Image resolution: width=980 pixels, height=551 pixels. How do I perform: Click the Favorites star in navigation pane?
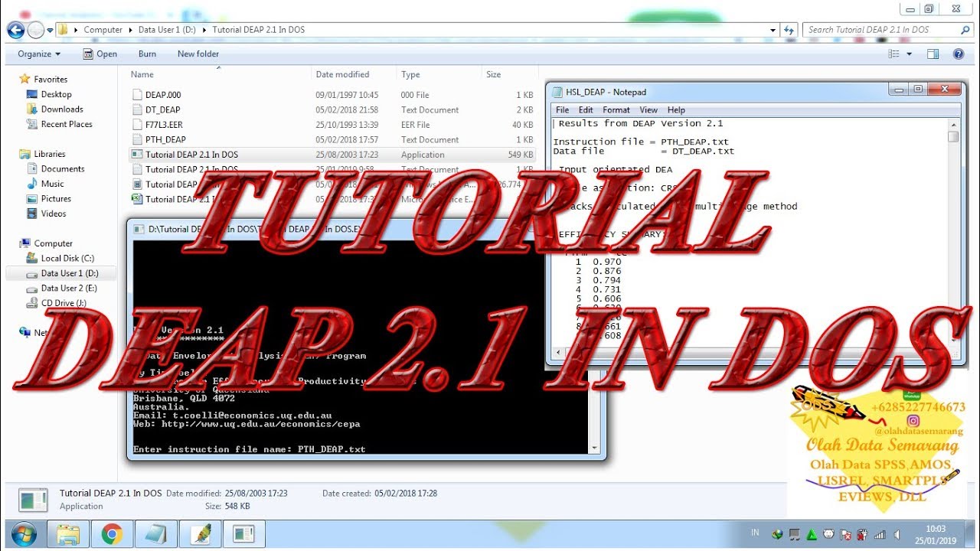tap(24, 79)
